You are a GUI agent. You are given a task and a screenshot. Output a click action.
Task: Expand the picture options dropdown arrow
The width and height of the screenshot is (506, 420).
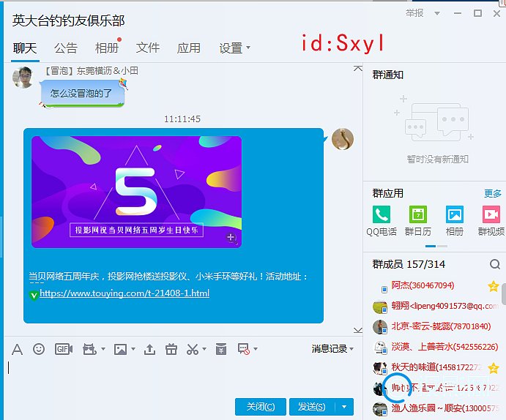point(133,349)
